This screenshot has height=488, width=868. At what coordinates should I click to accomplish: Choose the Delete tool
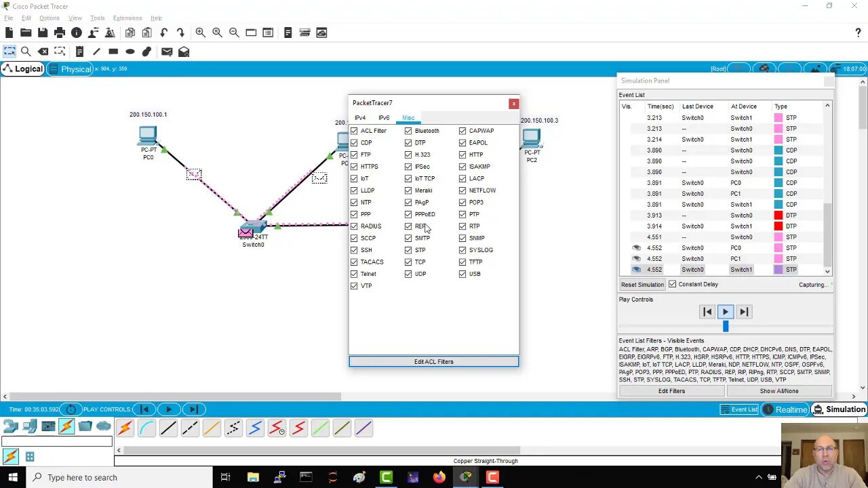43,52
